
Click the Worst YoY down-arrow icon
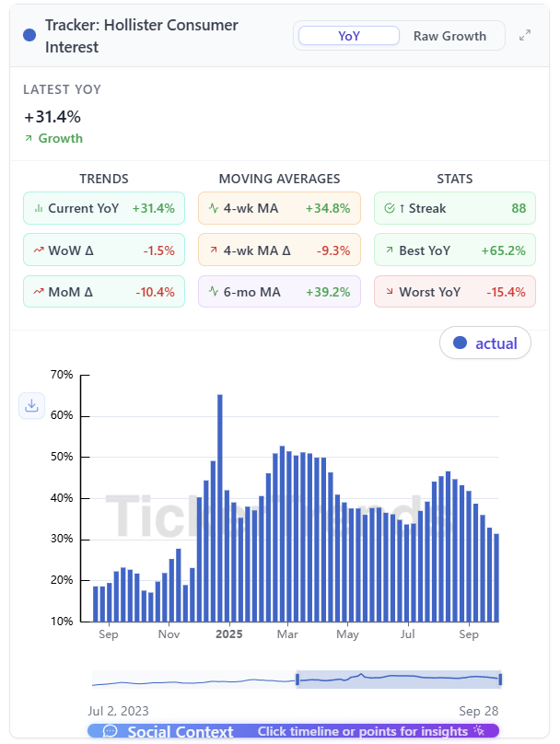pos(389,292)
